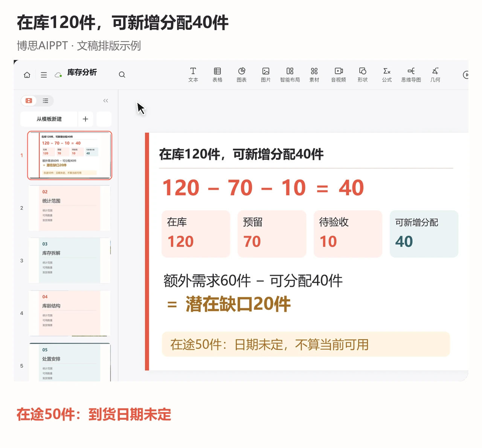Open search with the magnifier icon
Screen dimensions: 482x448
click(122, 75)
